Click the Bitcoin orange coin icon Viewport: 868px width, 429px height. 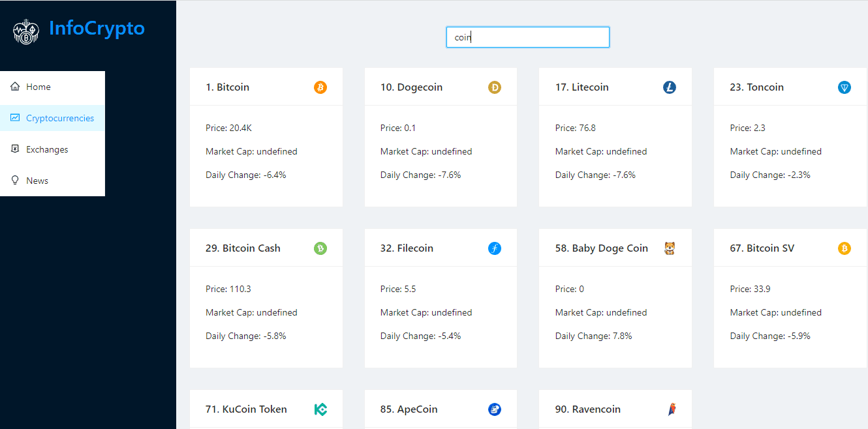320,87
